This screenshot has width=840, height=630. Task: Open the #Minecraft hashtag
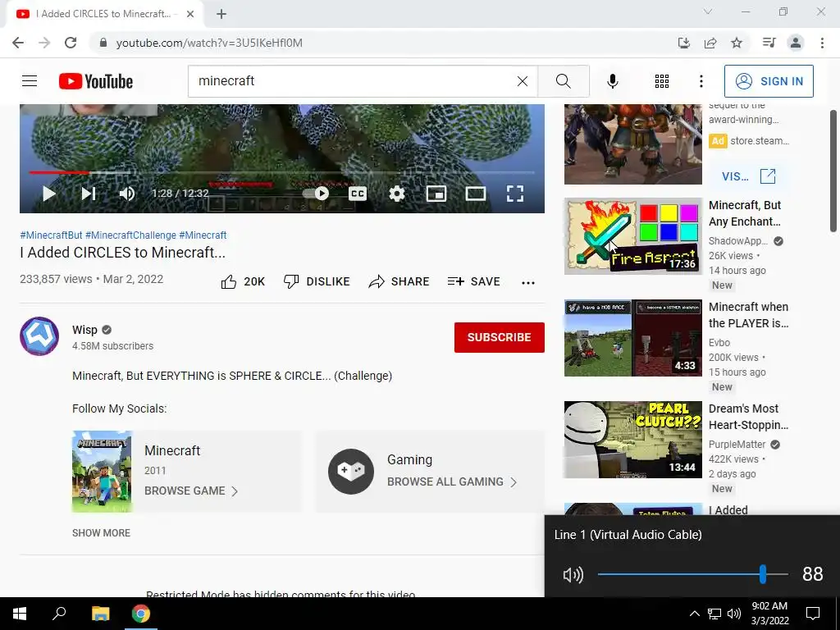click(x=203, y=235)
